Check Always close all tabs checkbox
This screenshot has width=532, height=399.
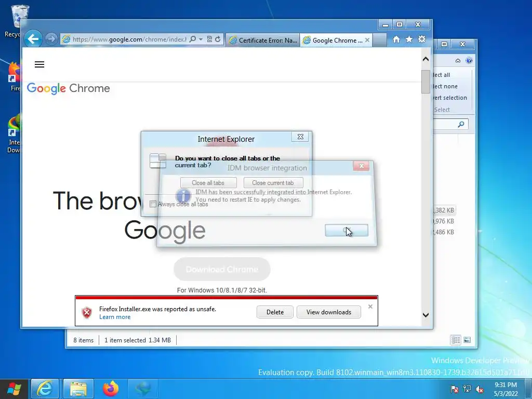[x=153, y=204]
